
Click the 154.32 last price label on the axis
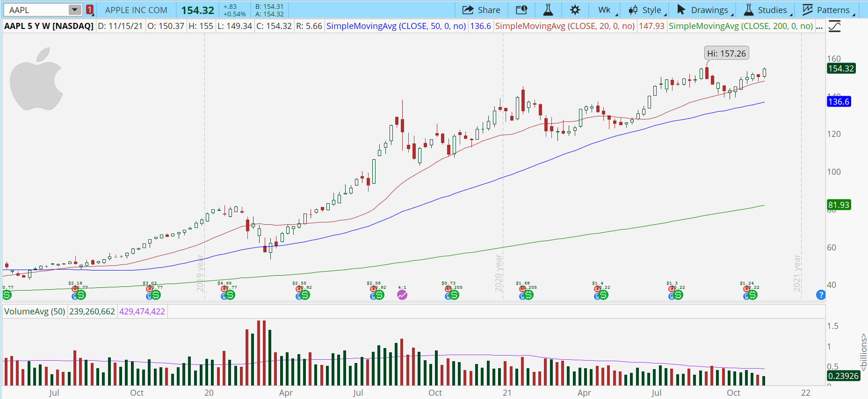[841, 69]
